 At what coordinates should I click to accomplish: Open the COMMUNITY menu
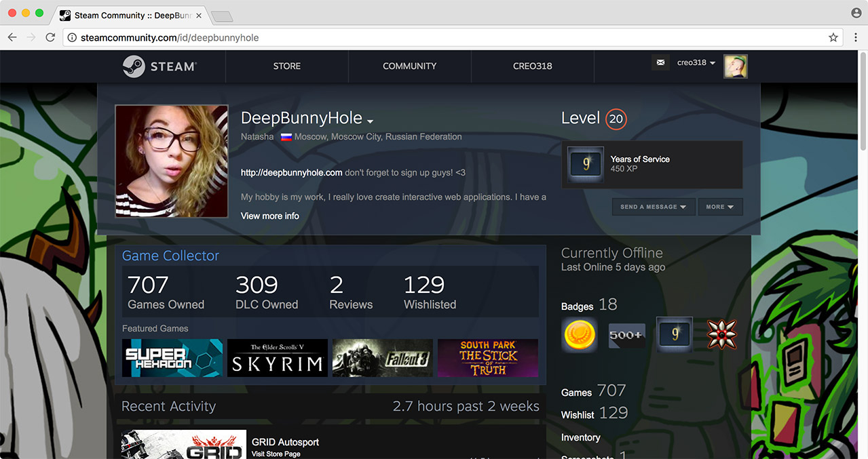(409, 66)
